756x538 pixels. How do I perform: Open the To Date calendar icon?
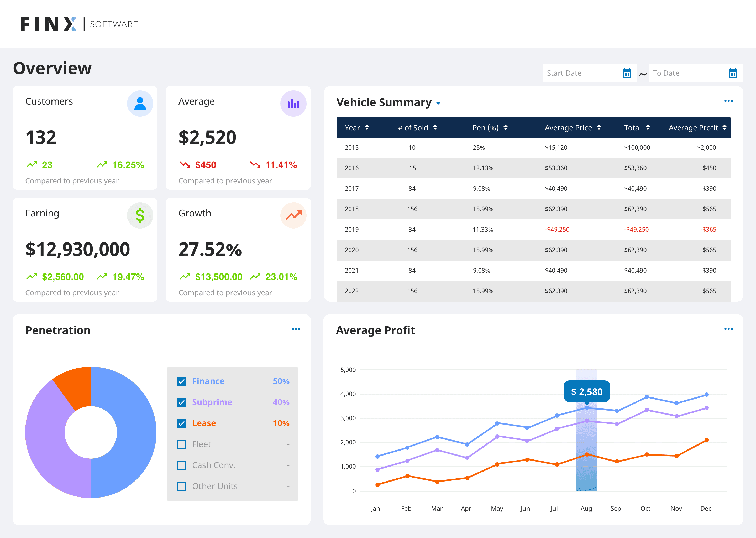click(x=732, y=73)
